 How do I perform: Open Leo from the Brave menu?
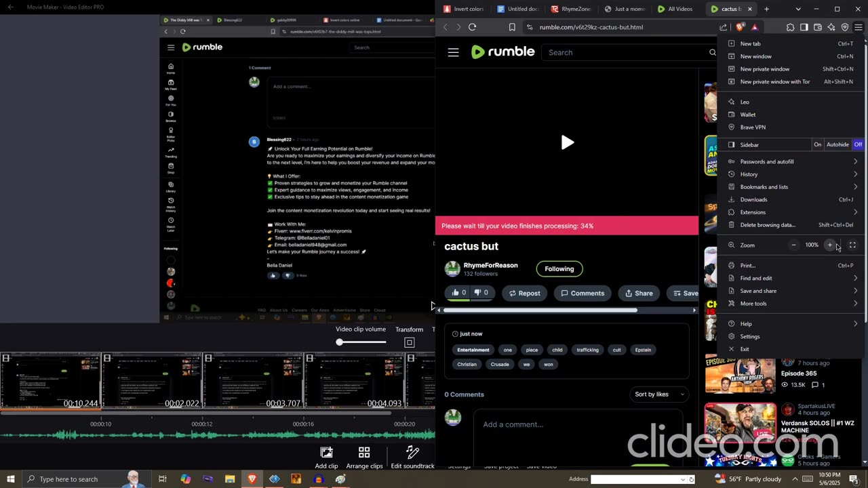[x=791, y=102]
